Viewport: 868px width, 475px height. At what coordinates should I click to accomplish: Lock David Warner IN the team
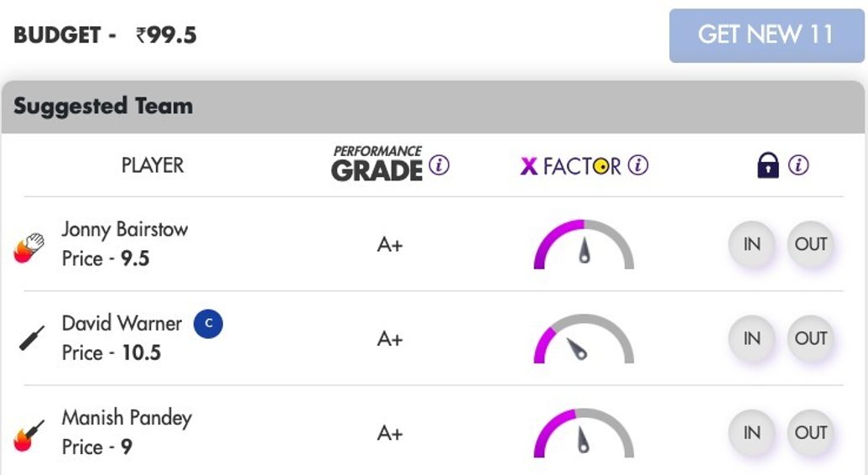click(x=752, y=338)
